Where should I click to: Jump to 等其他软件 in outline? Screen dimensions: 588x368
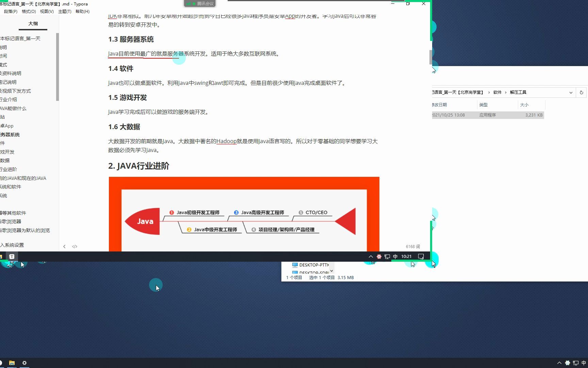click(x=13, y=213)
